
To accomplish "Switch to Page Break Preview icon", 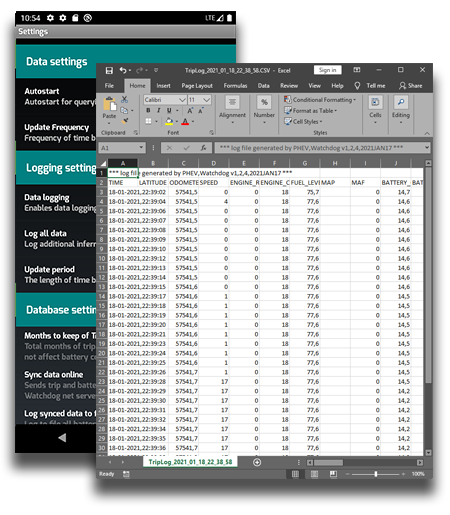I will pos(333,474).
